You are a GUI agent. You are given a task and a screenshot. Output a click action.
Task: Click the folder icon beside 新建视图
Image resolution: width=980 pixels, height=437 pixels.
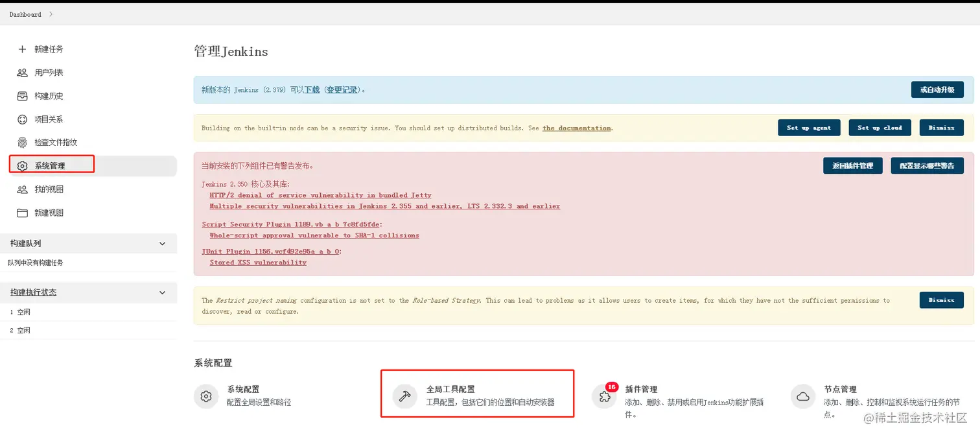pos(22,213)
